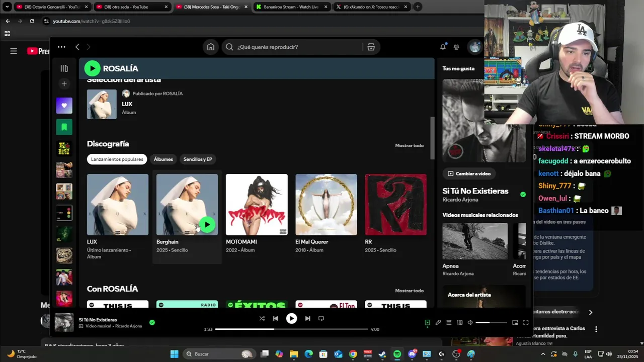Open Liked Songs purple heart tile
The height and width of the screenshot is (362, 644).
coord(64,106)
